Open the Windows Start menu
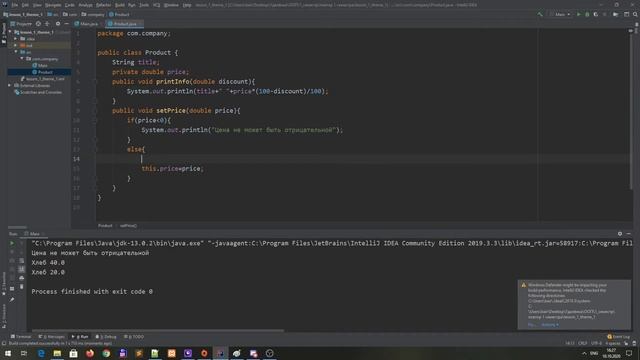This screenshot has height=360, width=640. tap(7, 353)
